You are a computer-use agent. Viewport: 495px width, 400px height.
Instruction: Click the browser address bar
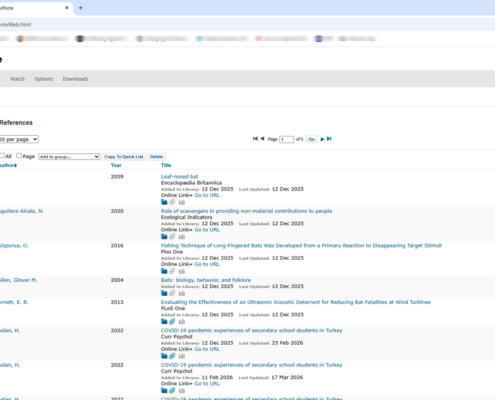247,25
